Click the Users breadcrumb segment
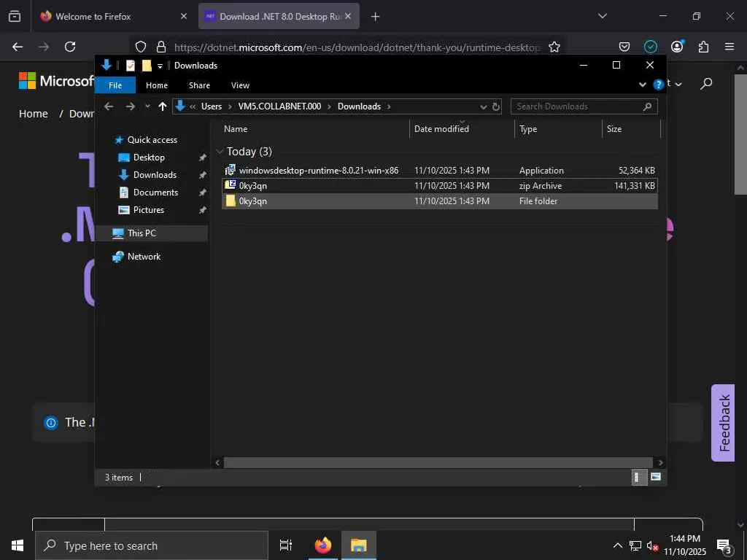 coord(212,106)
